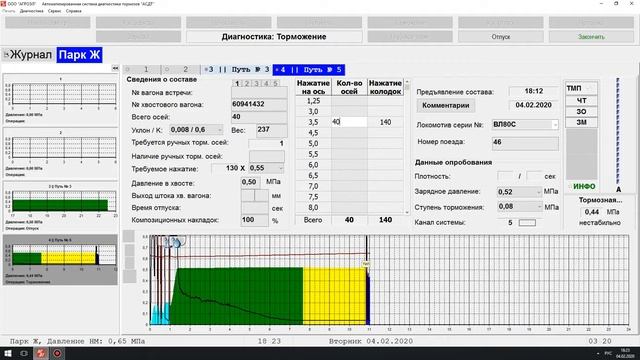The image size is (640, 360).
Task: Select page tab 1 in Сведения о составе
Action: pyautogui.click(x=237, y=83)
